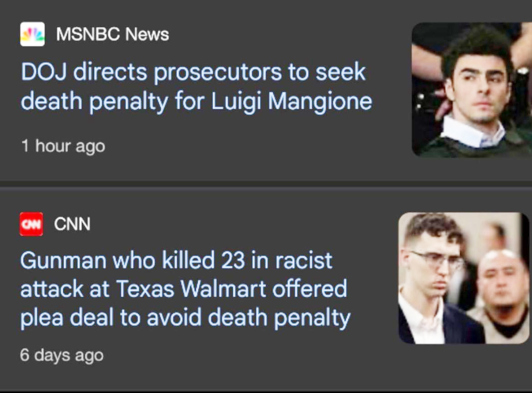The image size is (532, 393).
Task: Open the CNN story thumbnail image
Action: tap(464, 278)
